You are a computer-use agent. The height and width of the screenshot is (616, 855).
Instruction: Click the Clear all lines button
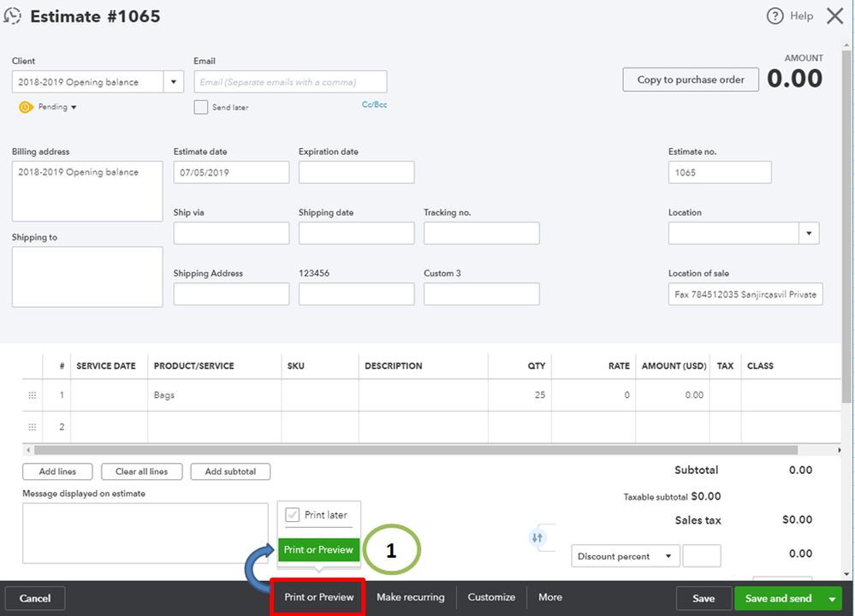pyautogui.click(x=141, y=471)
